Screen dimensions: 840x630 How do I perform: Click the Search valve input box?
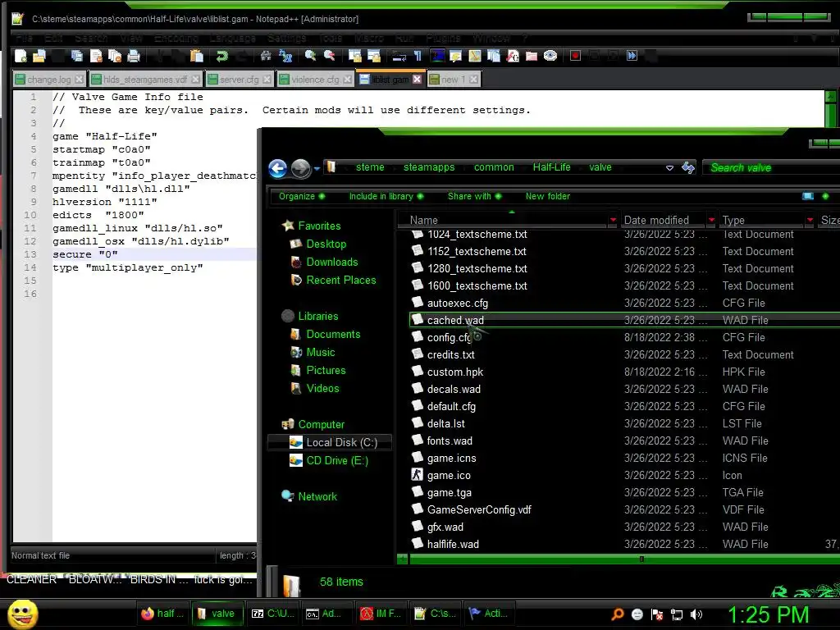point(770,167)
